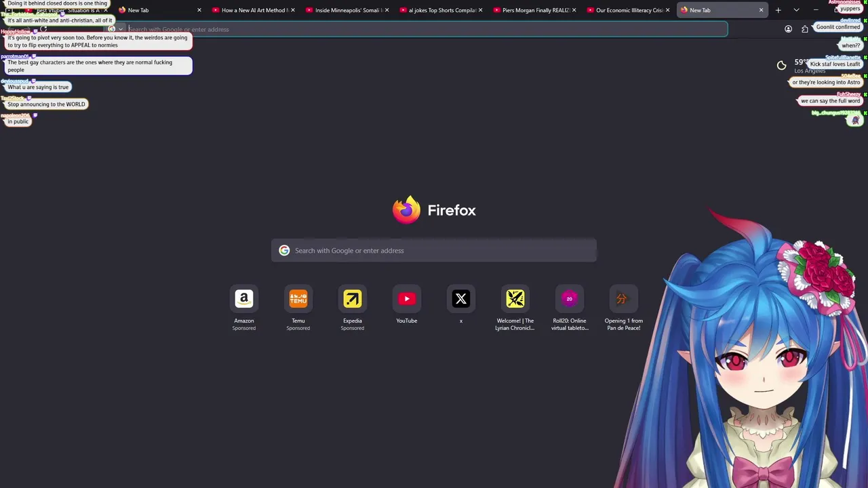Image resolution: width=868 pixels, height=488 pixels.
Task: Click the Los Angeles weather location text
Action: pos(810,71)
